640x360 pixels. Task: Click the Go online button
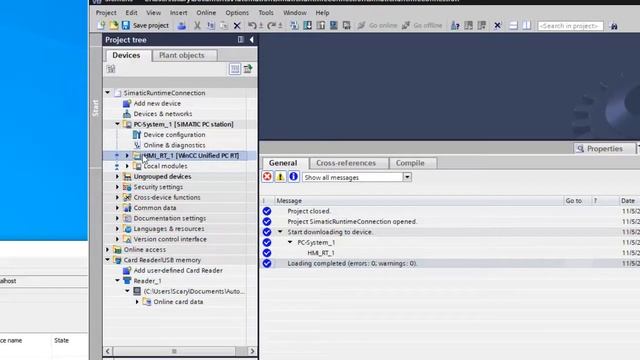[377, 26]
